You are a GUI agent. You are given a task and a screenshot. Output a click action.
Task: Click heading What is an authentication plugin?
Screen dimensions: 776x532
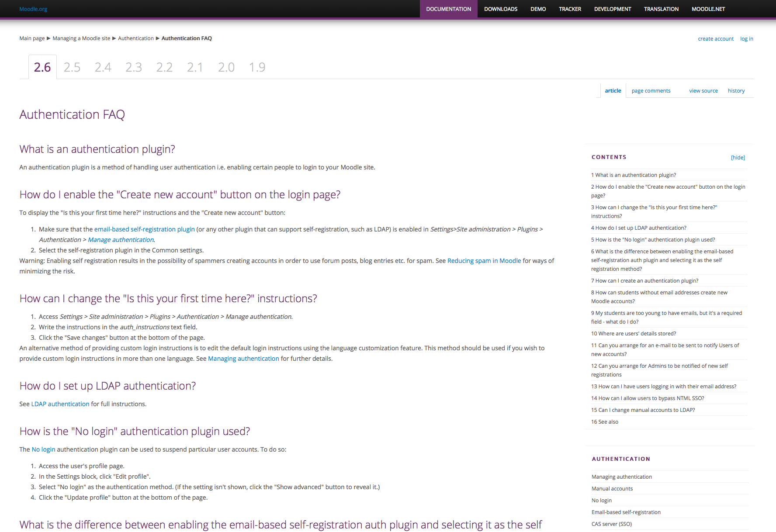click(97, 149)
